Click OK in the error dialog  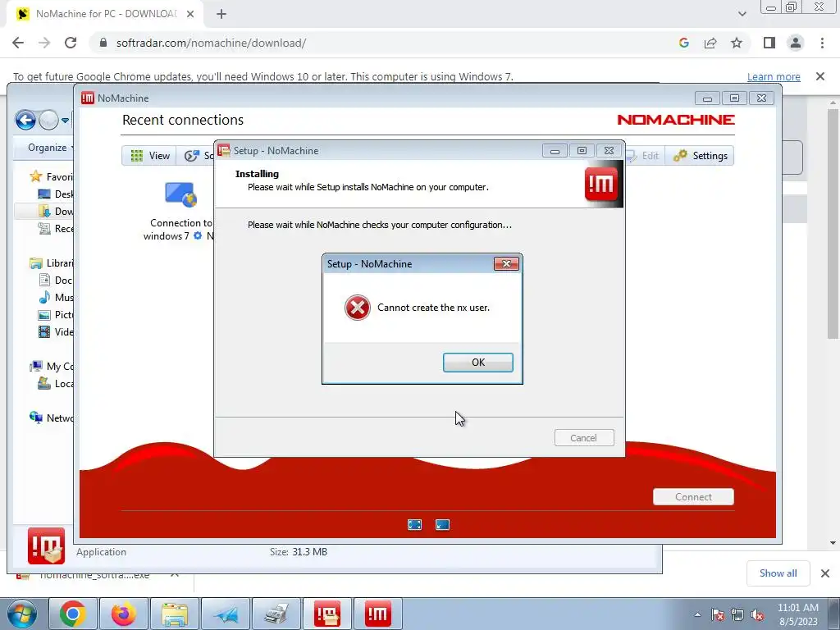point(478,362)
